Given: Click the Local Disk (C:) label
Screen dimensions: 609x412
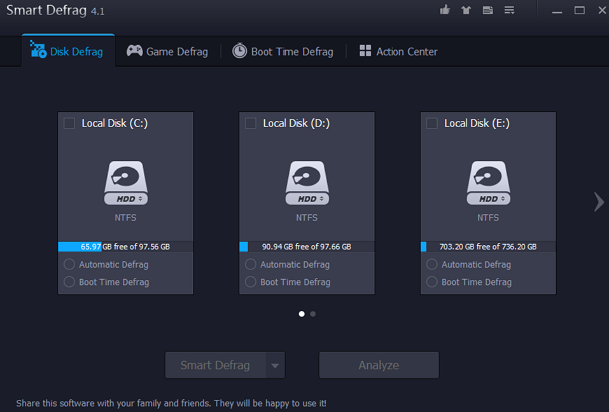Looking at the screenshot, I should coord(115,123).
